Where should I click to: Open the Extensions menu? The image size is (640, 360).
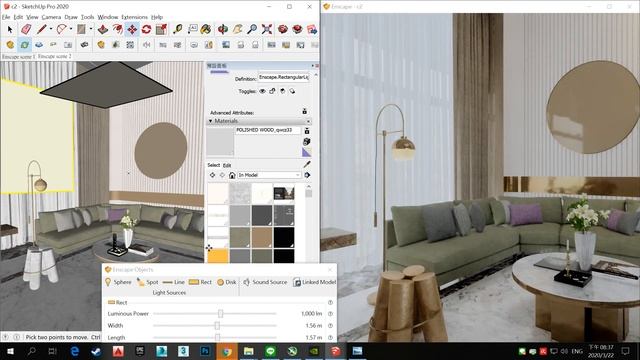click(134, 17)
